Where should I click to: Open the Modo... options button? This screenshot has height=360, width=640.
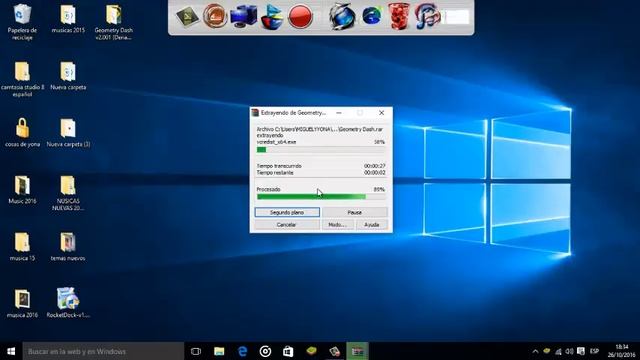click(338, 225)
